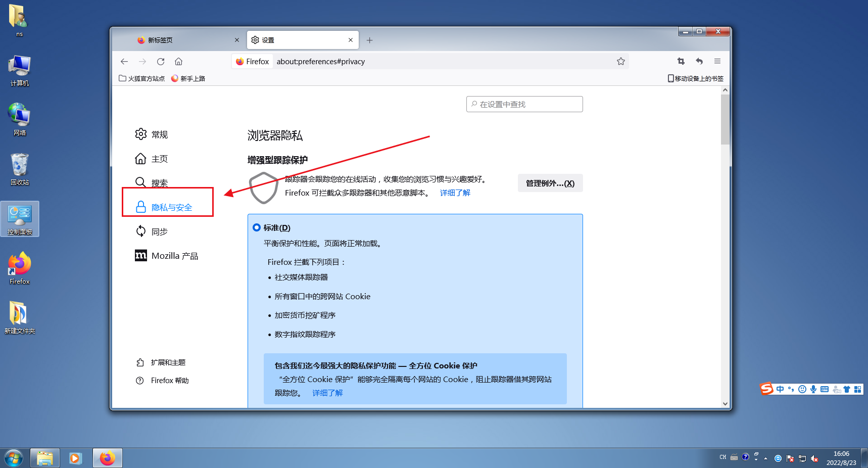
Task: Open the Sogou skin shirt icon
Action: (x=847, y=389)
